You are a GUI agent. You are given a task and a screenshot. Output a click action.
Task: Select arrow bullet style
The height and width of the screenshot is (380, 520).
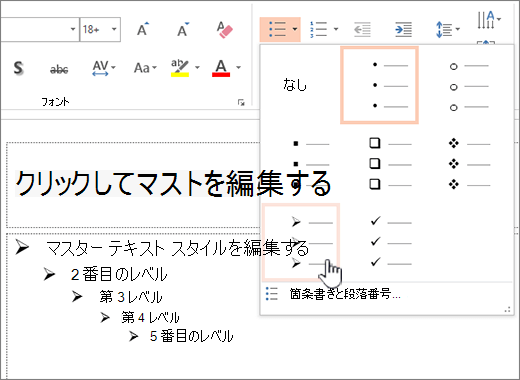(x=301, y=242)
